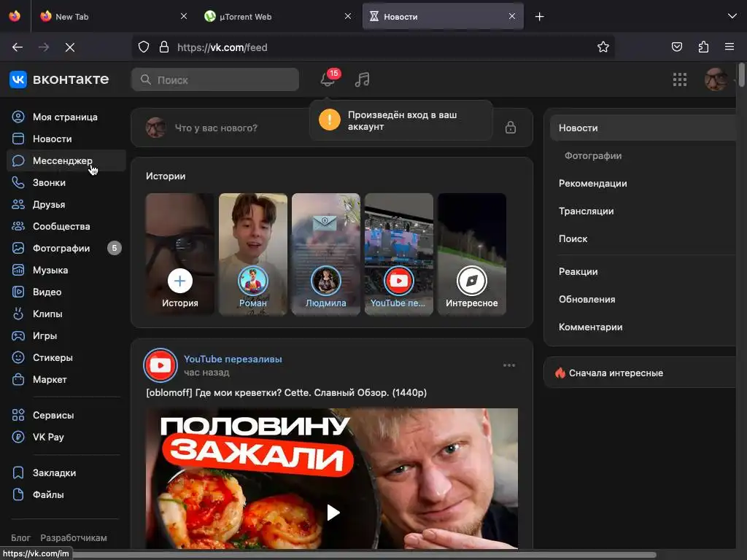Viewport: 747px width, 560px height.
Task: Open Моя страница profile icon in sidebar
Action: click(18, 117)
